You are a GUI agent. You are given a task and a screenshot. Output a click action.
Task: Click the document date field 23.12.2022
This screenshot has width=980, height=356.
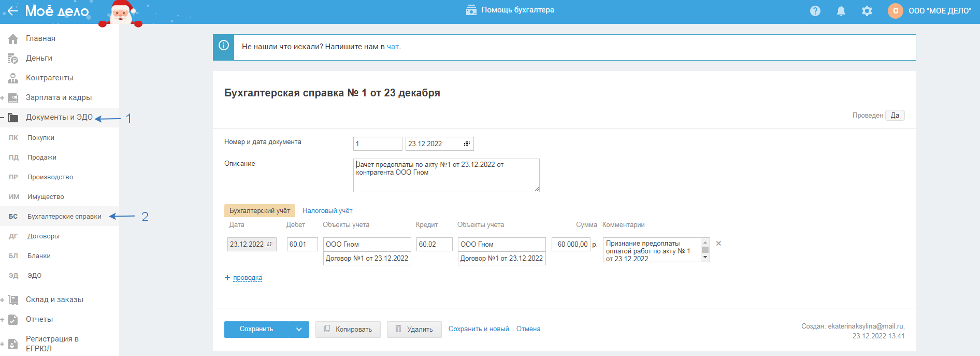pos(439,144)
